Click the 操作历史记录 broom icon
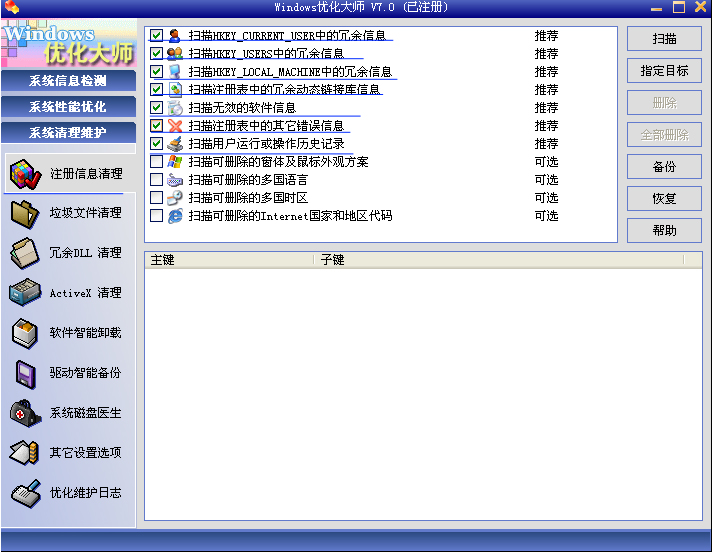 [175, 144]
